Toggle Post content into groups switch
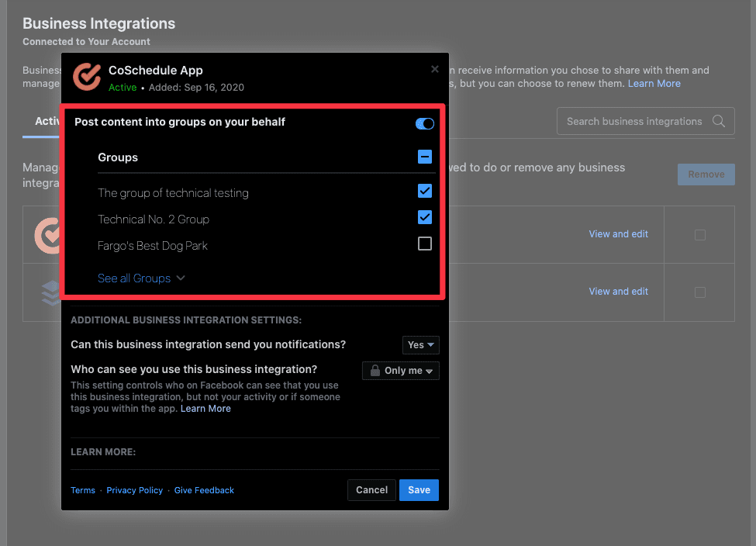Image resolution: width=756 pixels, height=546 pixels. tap(425, 123)
